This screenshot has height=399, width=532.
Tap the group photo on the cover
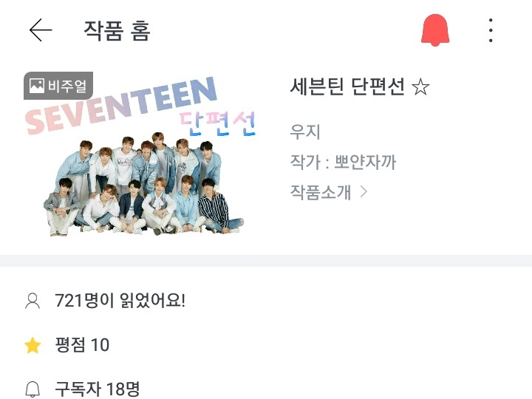tap(143, 184)
